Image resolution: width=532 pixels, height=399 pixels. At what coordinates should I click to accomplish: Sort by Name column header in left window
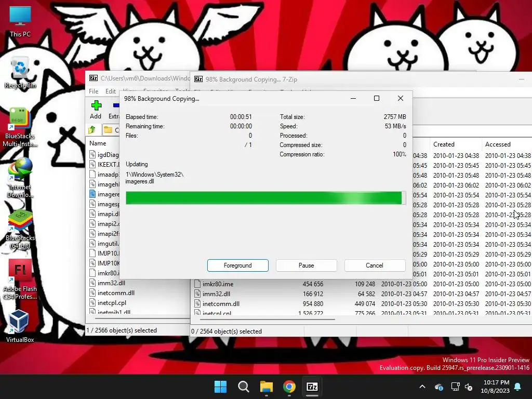98,143
